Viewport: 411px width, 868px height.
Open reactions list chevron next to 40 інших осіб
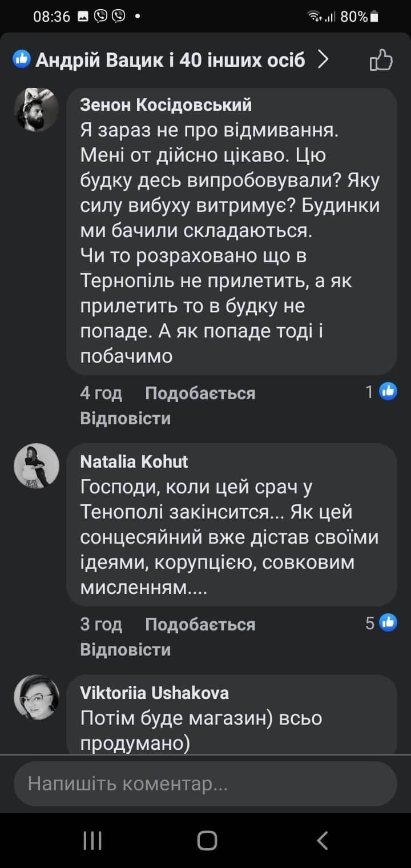point(324,59)
